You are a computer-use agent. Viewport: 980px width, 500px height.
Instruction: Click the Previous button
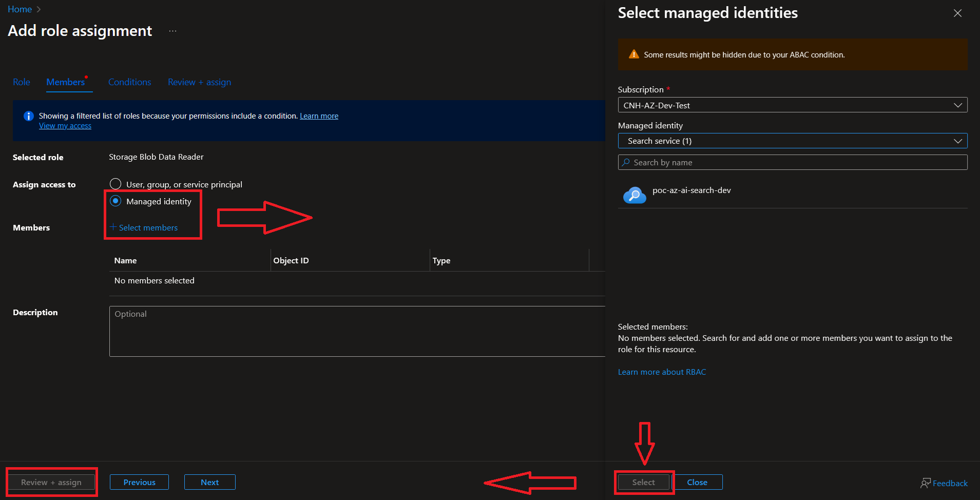tap(139, 483)
